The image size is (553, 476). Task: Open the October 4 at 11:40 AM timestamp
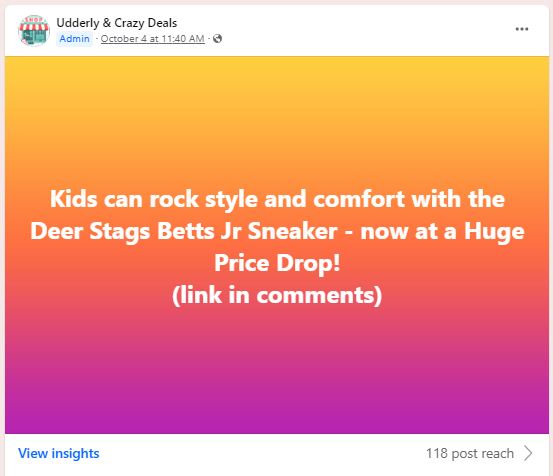pyautogui.click(x=153, y=39)
